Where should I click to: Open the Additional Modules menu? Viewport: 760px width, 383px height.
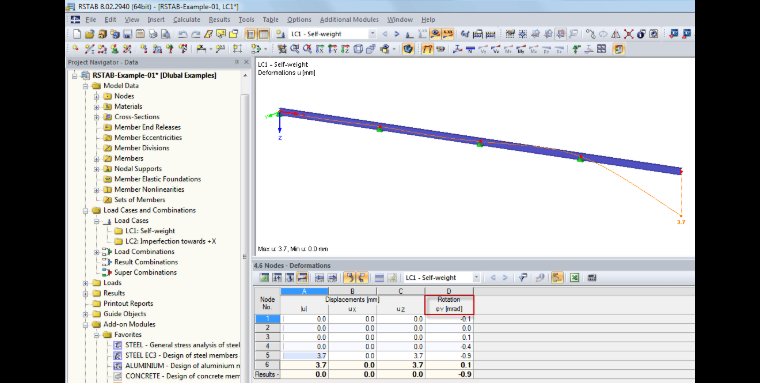[349, 20]
